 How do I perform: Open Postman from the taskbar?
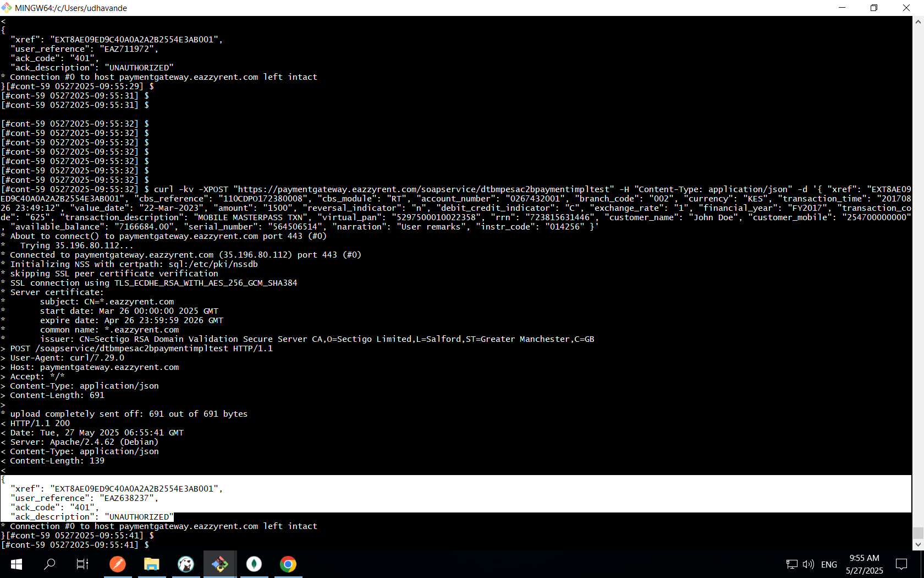[x=118, y=564]
